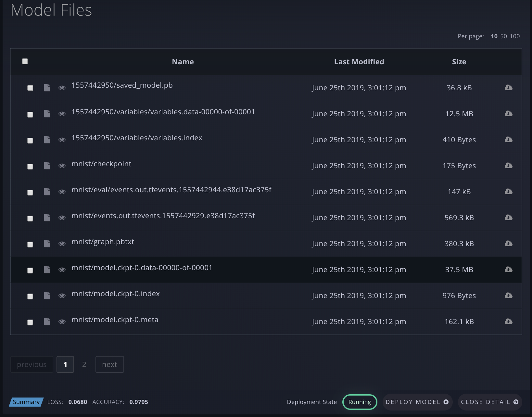Download the model.ckpt-0.meta file
Image resolution: width=532 pixels, height=417 pixels.
[x=509, y=322]
